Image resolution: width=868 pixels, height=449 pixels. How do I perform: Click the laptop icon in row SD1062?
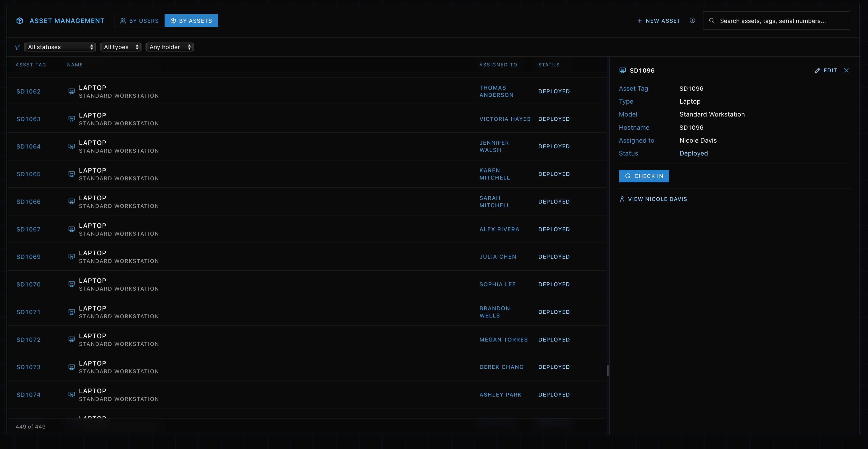[72, 91]
